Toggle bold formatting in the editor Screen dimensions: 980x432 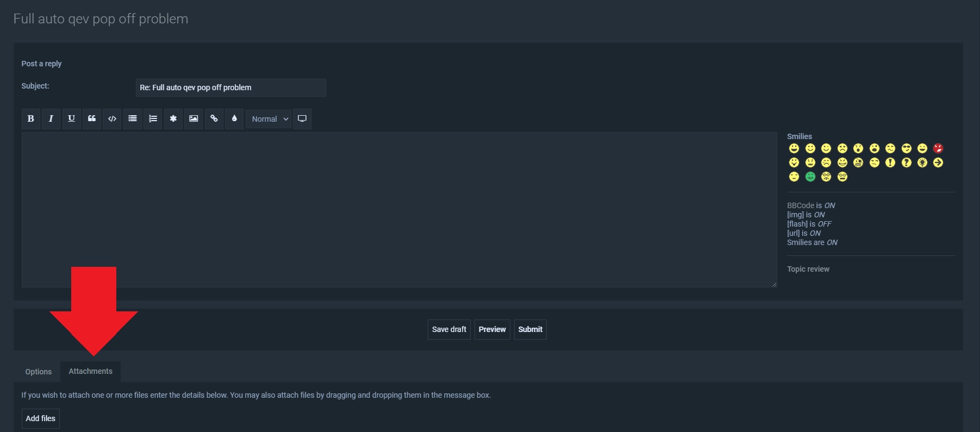point(31,118)
